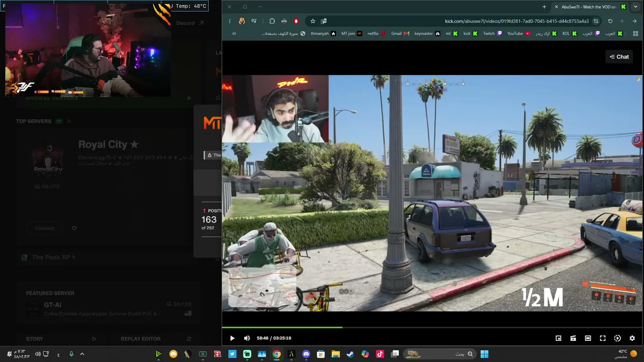
Task: Open File Explorer from the taskbar
Action: point(336,354)
